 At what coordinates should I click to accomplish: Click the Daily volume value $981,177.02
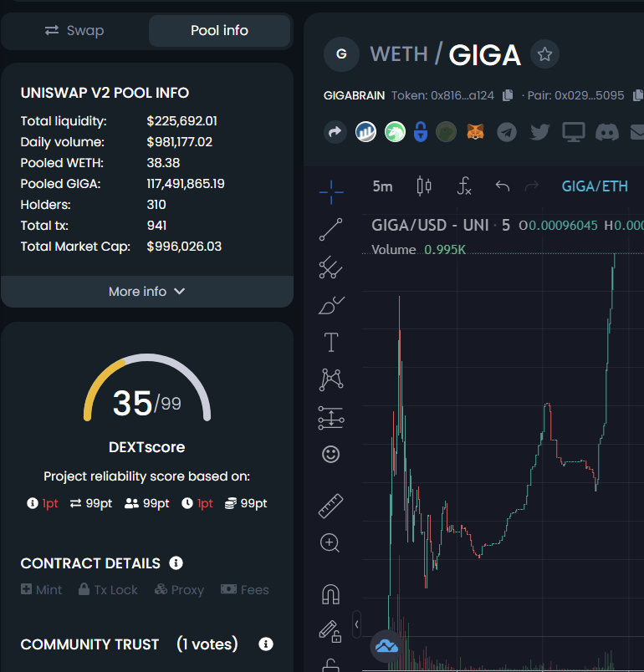pyautogui.click(x=179, y=142)
